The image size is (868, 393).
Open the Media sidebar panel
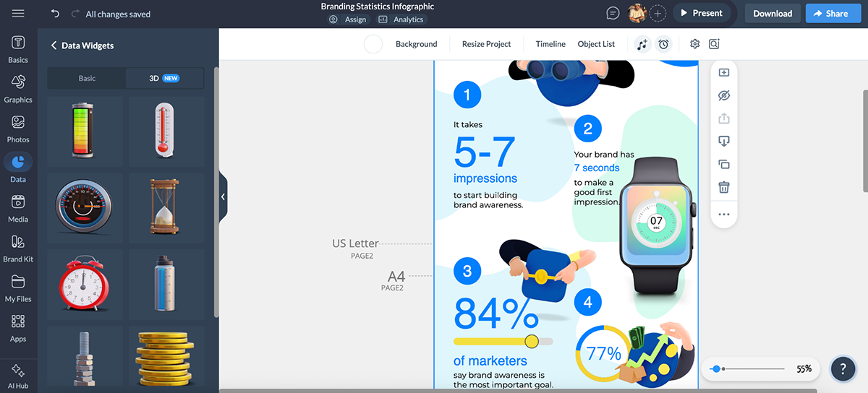click(x=18, y=207)
